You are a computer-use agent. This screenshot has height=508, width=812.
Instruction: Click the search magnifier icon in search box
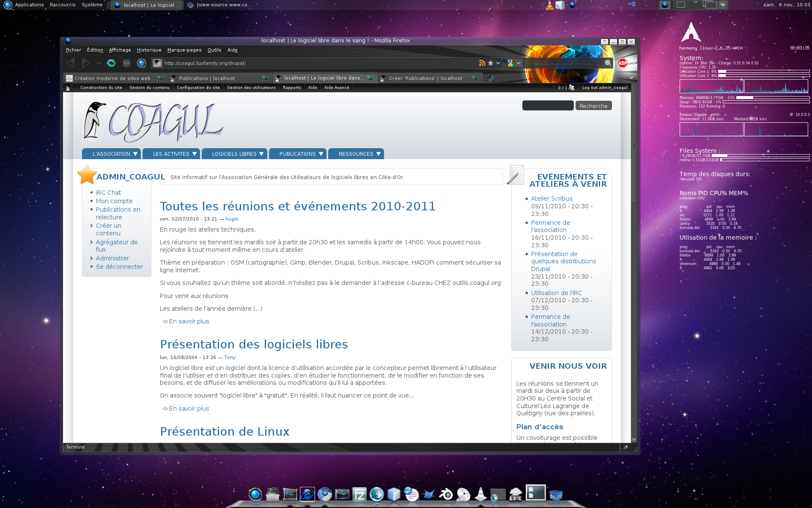click(608, 63)
